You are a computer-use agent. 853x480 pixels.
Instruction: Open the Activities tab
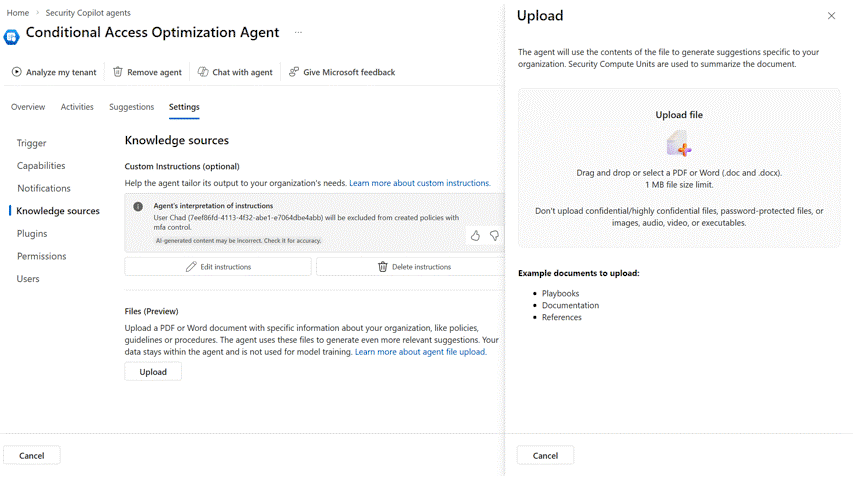77,107
